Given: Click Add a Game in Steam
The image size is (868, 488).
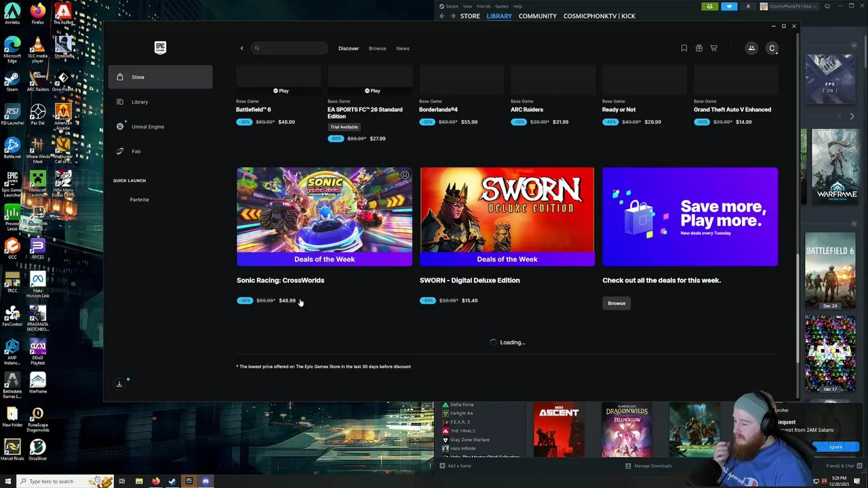Looking at the screenshot, I should click(x=455, y=466).
